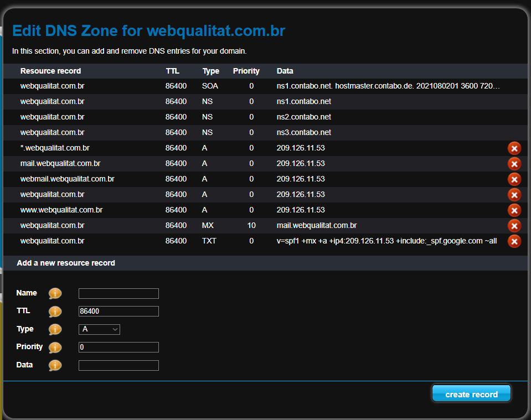Click ns3.contabo.net data cell
This screenshot has width=531, height=420.
[x=304, y=133]
